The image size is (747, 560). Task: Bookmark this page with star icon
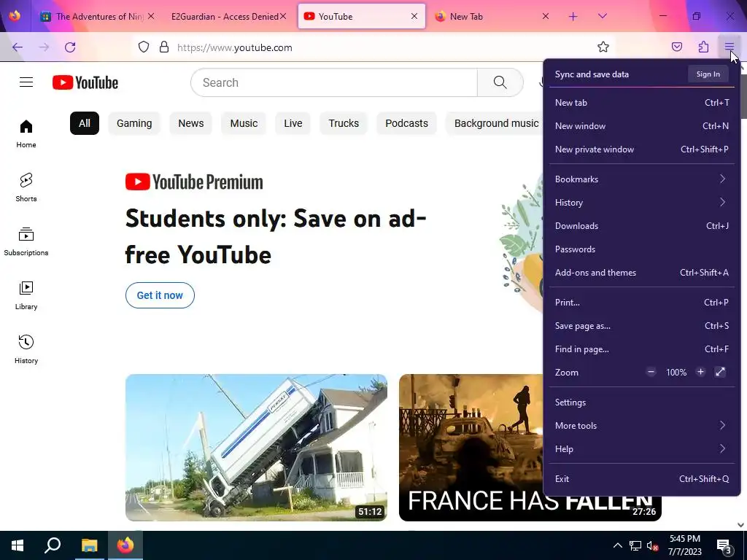[x=603, y=47]
